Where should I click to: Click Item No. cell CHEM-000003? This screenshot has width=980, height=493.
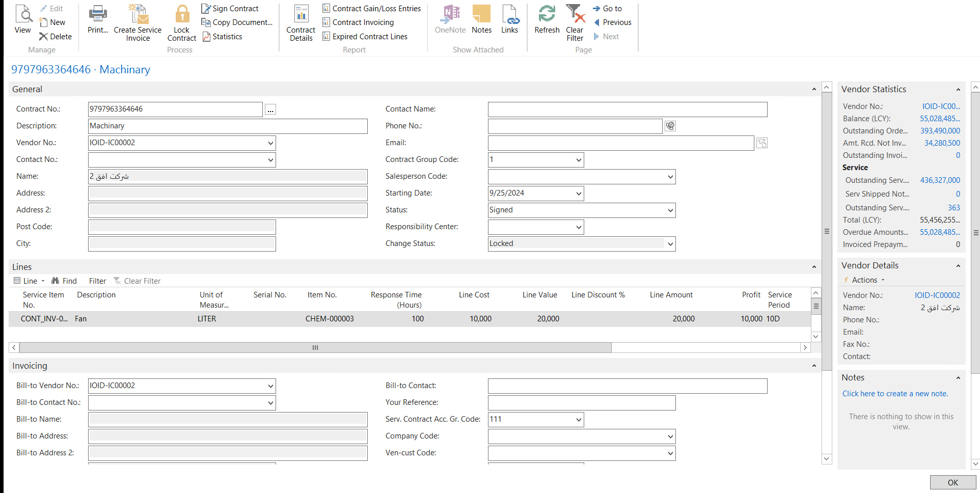330,319
